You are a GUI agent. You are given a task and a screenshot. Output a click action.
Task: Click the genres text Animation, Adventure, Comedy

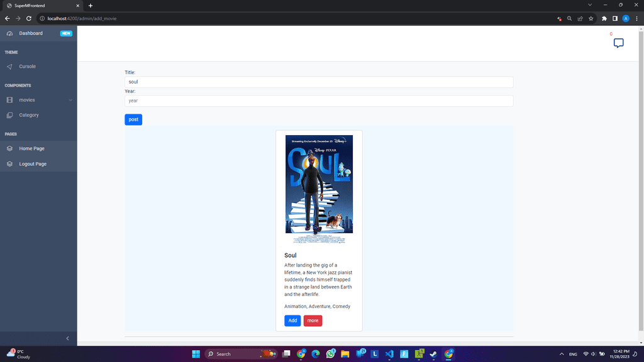tap(317, 307)
